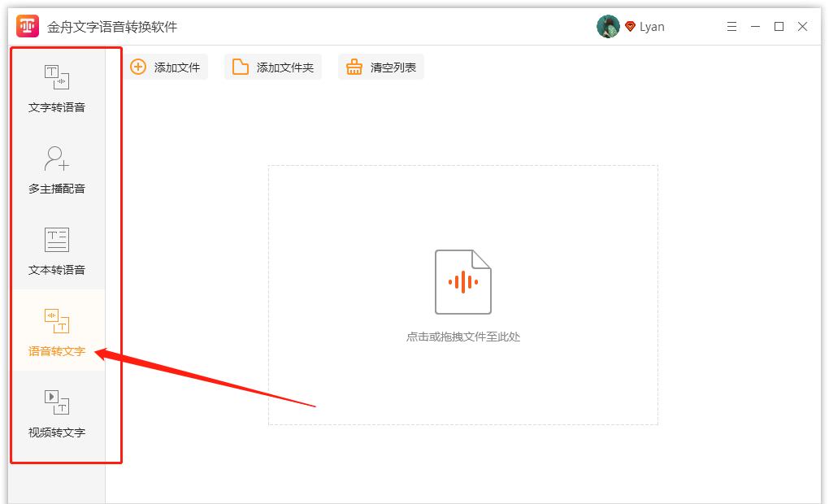Click the document waveform icon in drop zone
Viewport: 829px width, 504px height.
click(x=463, y=280)
